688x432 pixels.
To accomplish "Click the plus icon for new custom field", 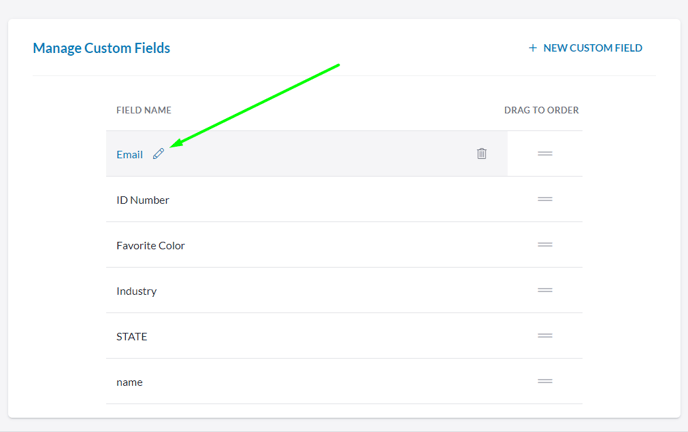I will pyautogui.click(x=533, y=48).
